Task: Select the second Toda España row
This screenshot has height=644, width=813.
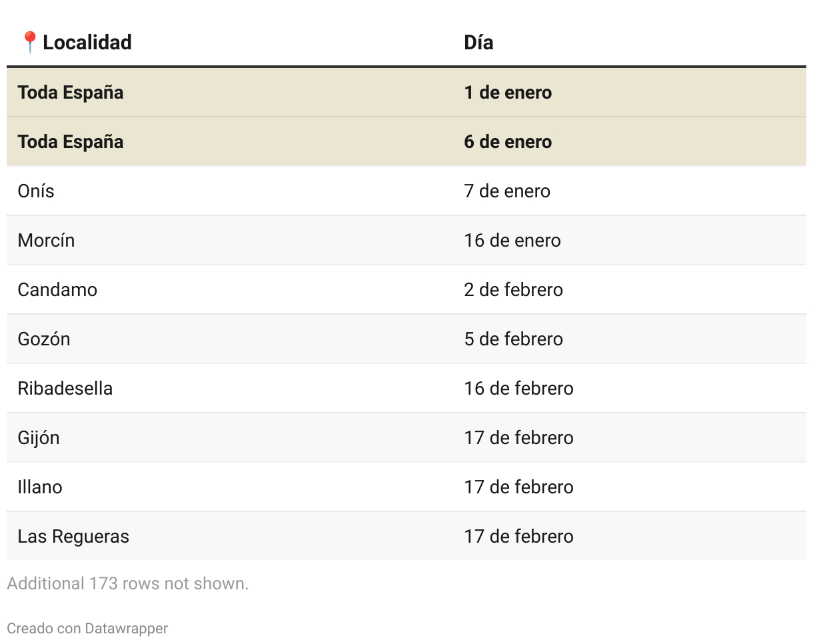Action: [406, 141]
